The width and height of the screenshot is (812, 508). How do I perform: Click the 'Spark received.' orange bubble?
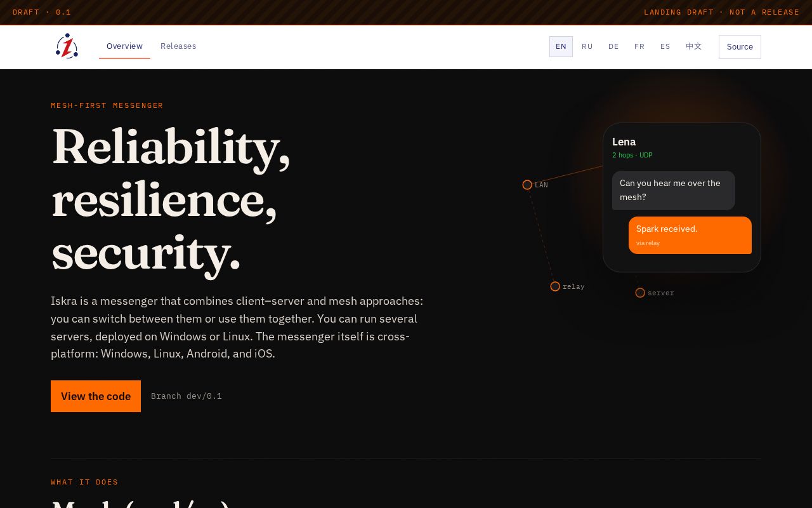pos(690,235)
